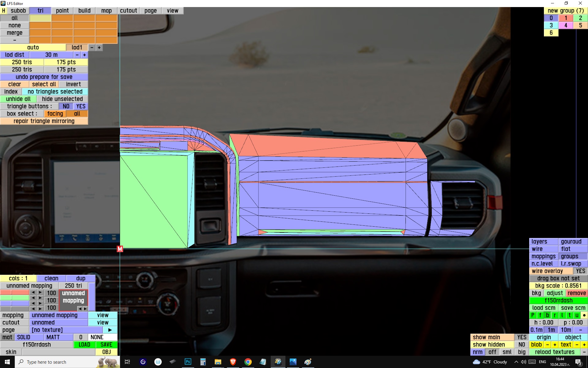Click the green color decrease arrow
The image size is (588, 368).
(33, 298)
